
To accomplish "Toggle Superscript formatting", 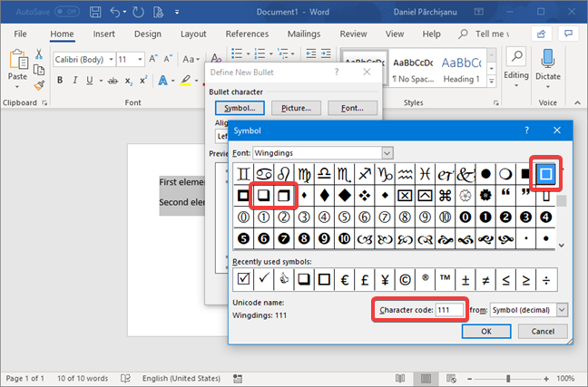I will (143, 80).
